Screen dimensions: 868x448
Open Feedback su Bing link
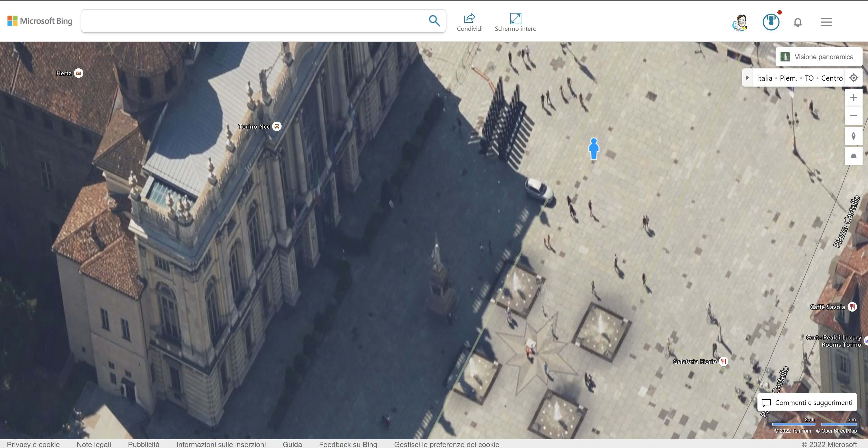(x=348, y=444)
